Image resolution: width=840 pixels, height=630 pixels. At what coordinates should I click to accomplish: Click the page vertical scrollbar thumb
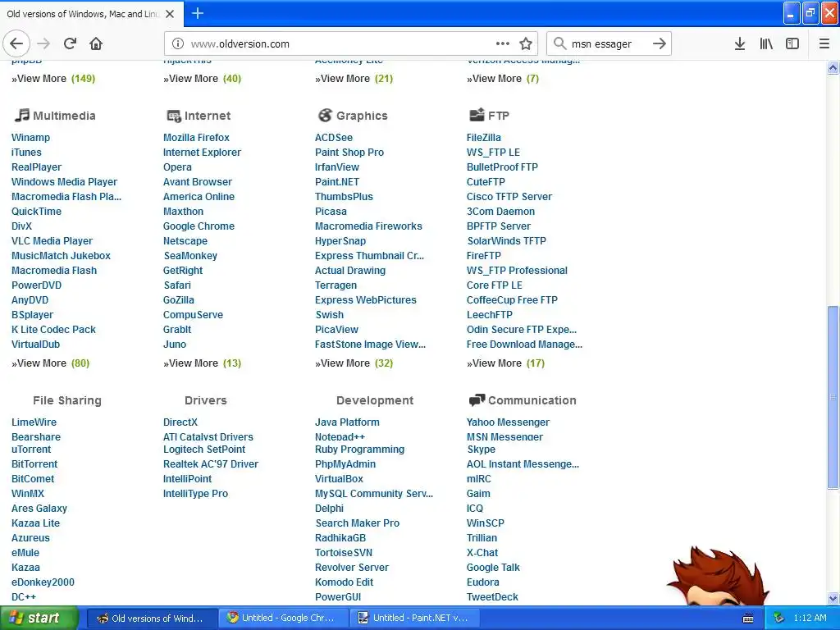click(x=833, y=396)
